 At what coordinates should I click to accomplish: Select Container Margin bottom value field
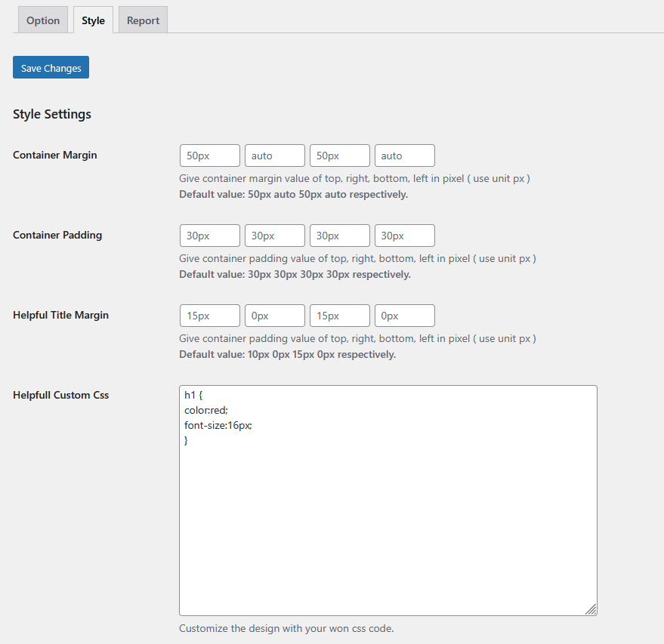click(x=340, y=156)
